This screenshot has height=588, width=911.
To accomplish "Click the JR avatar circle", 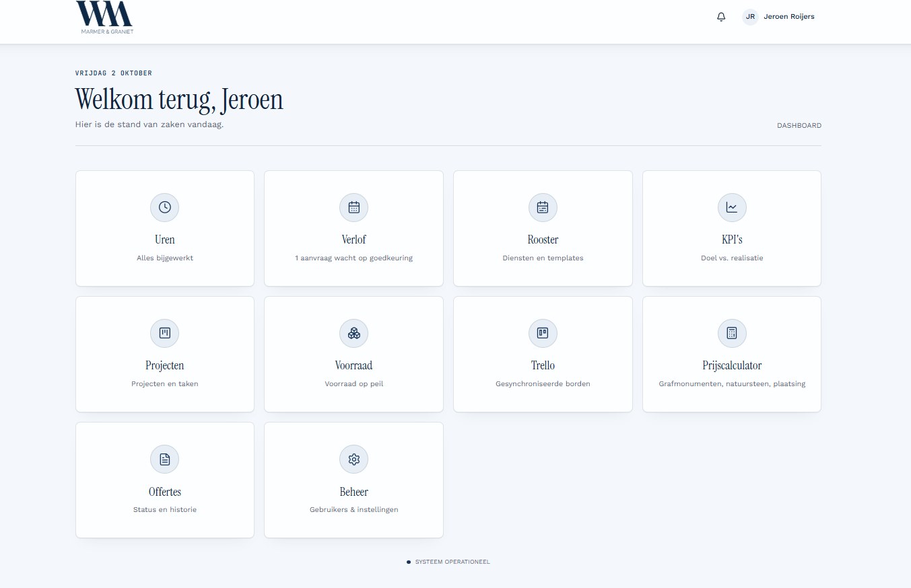I will click(750, 17).
